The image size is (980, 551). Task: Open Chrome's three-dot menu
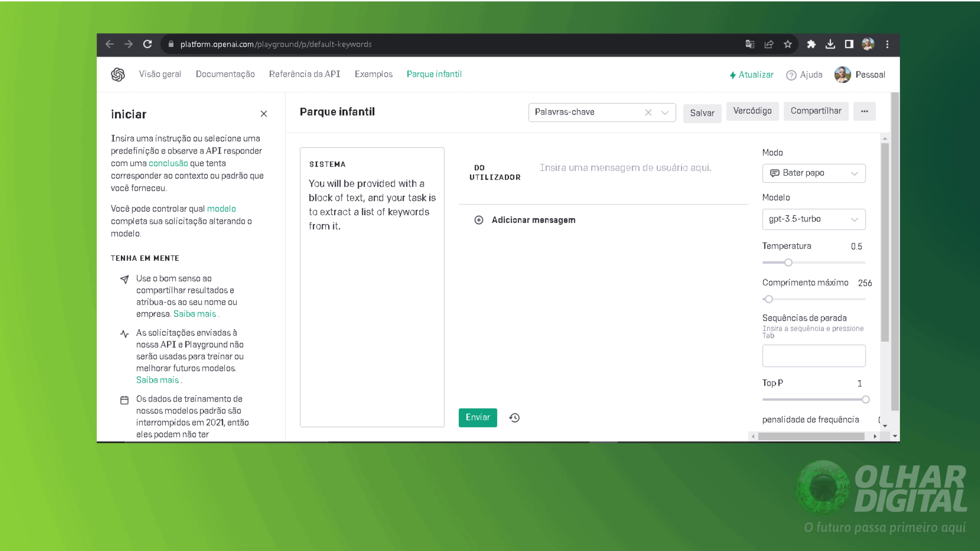[888, 44]
